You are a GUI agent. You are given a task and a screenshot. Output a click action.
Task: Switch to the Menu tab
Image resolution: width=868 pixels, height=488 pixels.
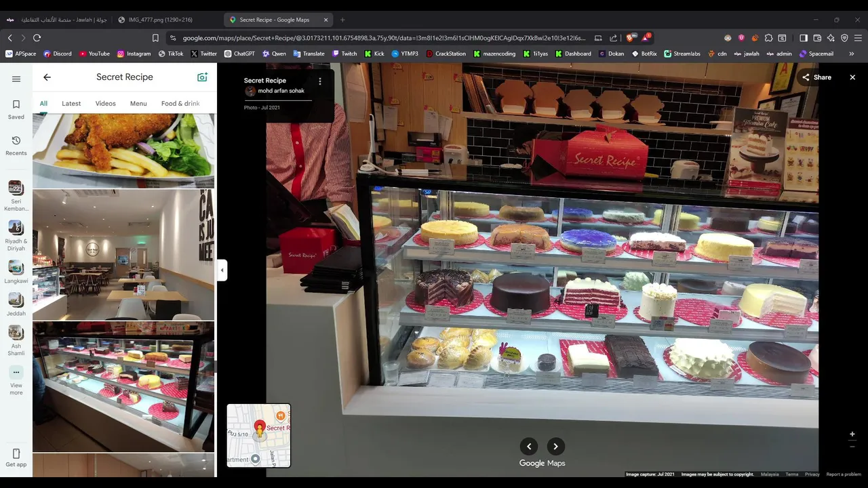pos(138,104)
